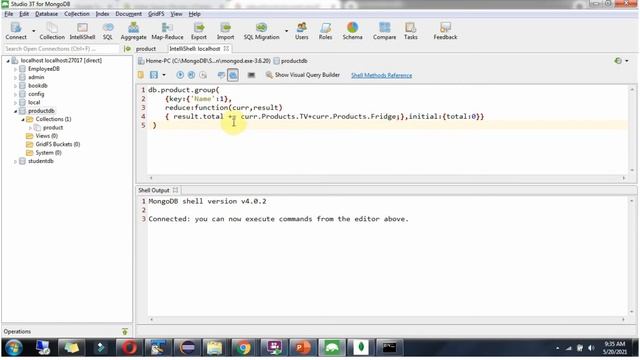Open the Users manager icon
Image resolution: width=640 pixels, height=360 pixels.
302,31
